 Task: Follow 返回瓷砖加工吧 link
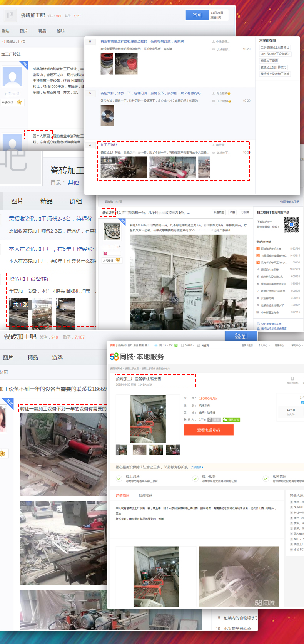click(289, 201)
